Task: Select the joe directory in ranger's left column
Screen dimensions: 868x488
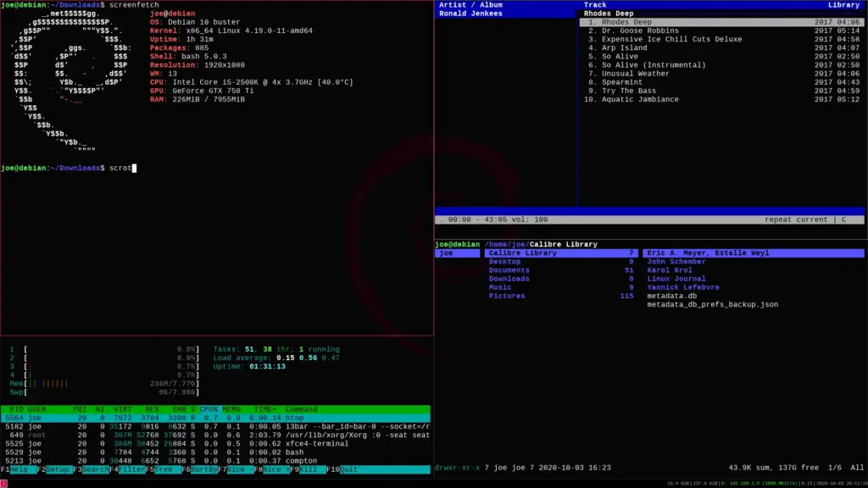Action: pyautogui.click(x=457, y=253)
